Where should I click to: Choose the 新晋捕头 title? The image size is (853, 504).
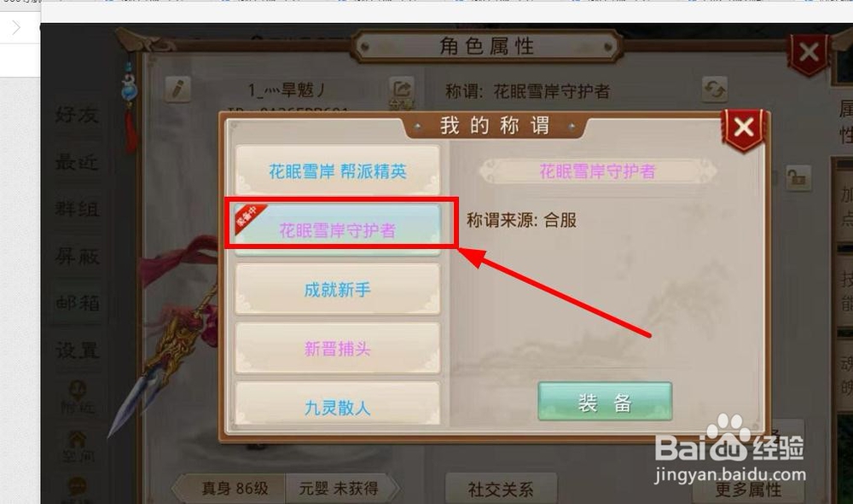[x=337, y=348]
